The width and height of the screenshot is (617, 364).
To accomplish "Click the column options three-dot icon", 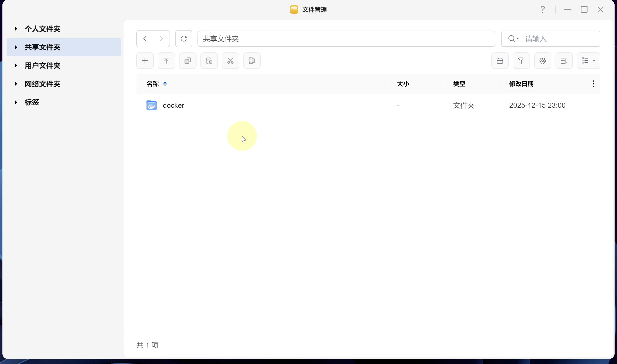I will click(x=593, y=84).
